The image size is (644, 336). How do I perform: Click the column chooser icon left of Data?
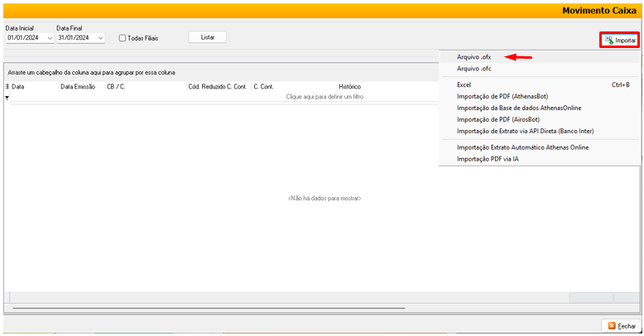click(7, 86)
